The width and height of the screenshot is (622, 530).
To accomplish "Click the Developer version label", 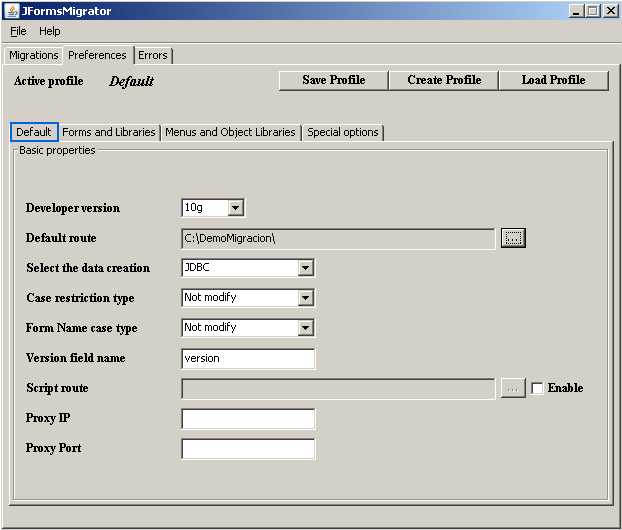I will coord(73,208).
